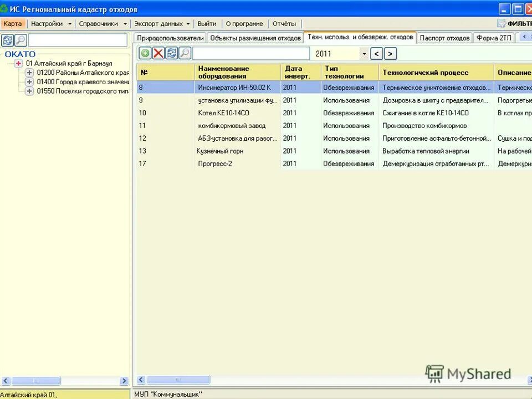Screen dimensions: 532x399
Task: Select Техн. использ. и обезвреж. отходов tab
Action: click(360, 37)
